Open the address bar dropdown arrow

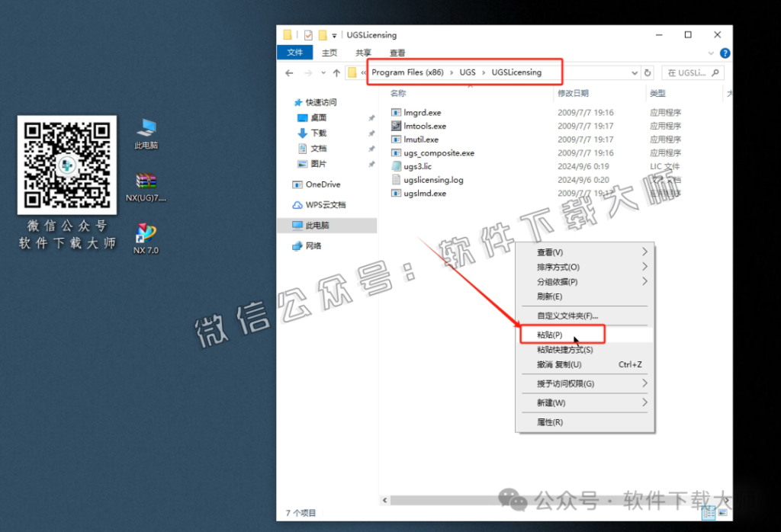634,72
